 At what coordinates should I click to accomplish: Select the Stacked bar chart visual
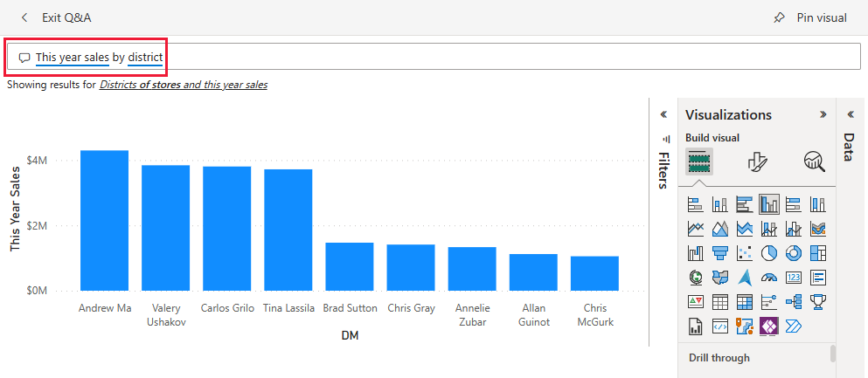pos(696,205)
